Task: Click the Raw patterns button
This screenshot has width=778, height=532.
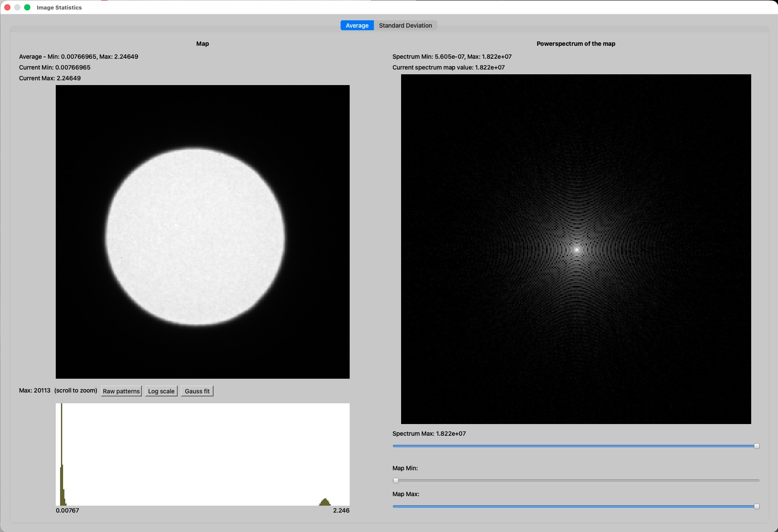Action: tap(121, 391)
